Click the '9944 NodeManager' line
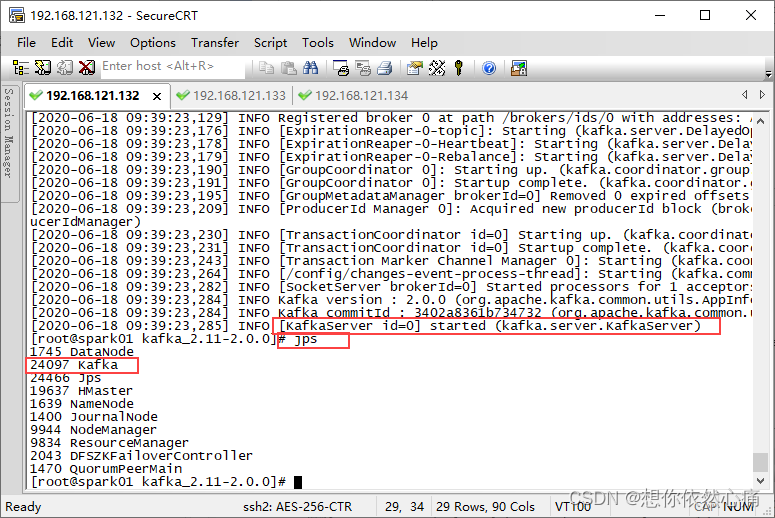Image resolution: width=775 pixels, height=518 pixels. click(93, 430)
